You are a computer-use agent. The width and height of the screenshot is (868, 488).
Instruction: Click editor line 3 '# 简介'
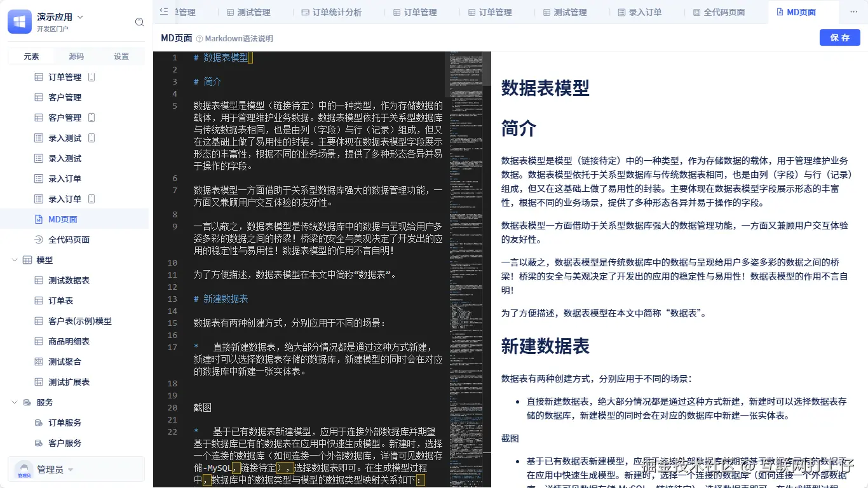[x=207, y=81]
